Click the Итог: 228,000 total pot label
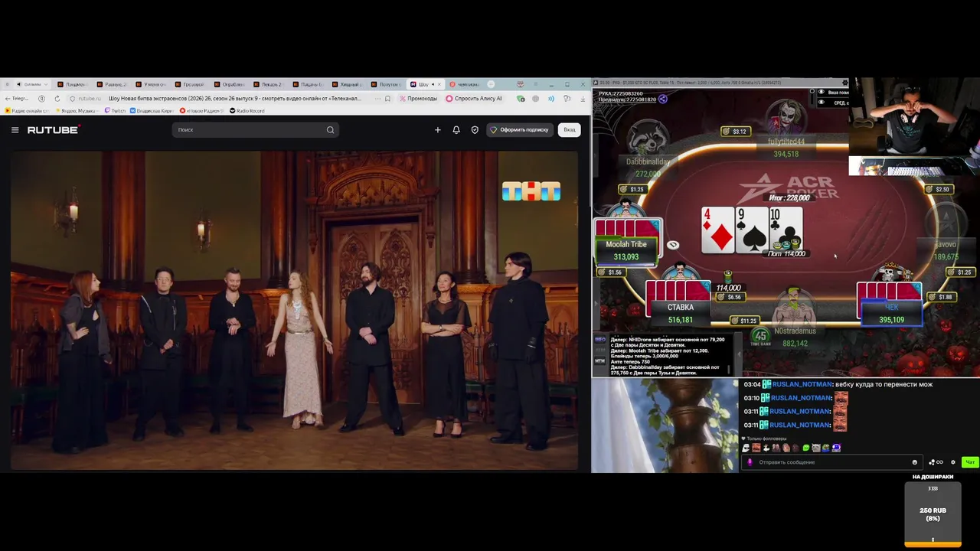The image size is (980, 551). [789, 198]
